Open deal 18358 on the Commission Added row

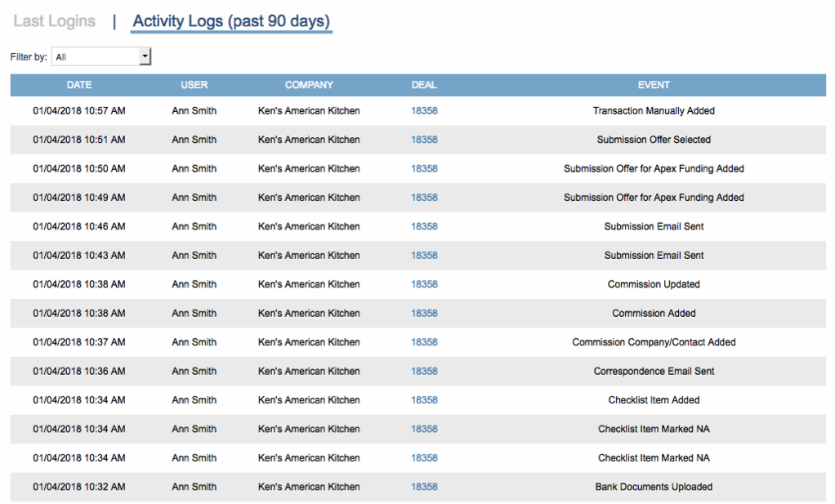coord(424,314)
